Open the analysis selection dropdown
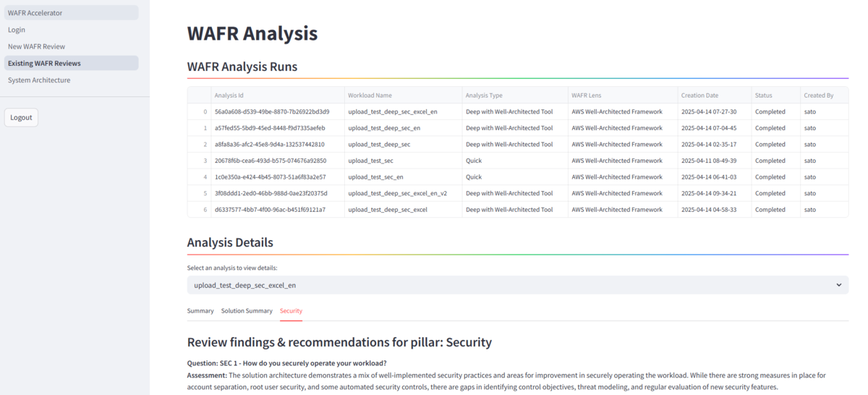 click(x=517, y=285)
